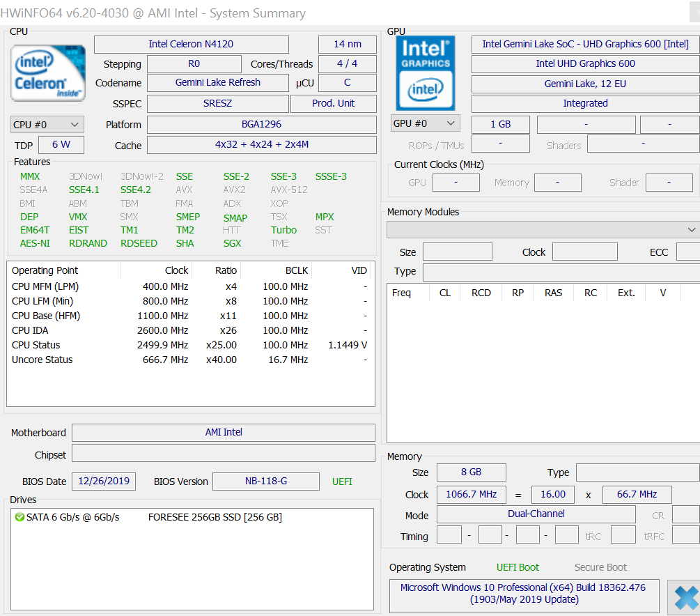The width and height of the screenshot is (700, 616).
Task: Click the SATA 6 Gb/s @ 6Gb/s interface text
Action: pos(72,517)
